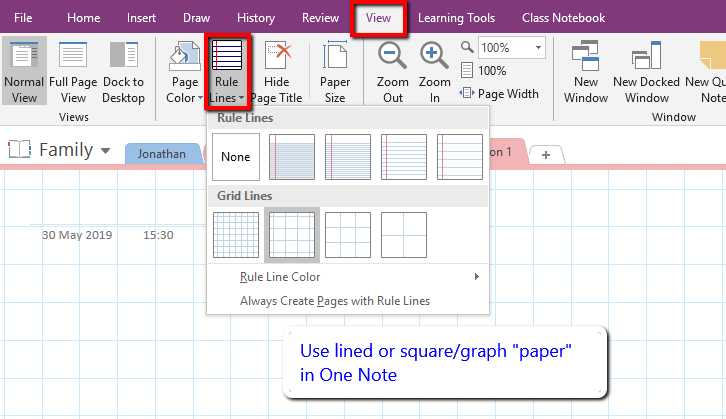The width and height of the screenshot is (726, 419).
Task: Open a New Docked Window
Action: click(646, 71)
